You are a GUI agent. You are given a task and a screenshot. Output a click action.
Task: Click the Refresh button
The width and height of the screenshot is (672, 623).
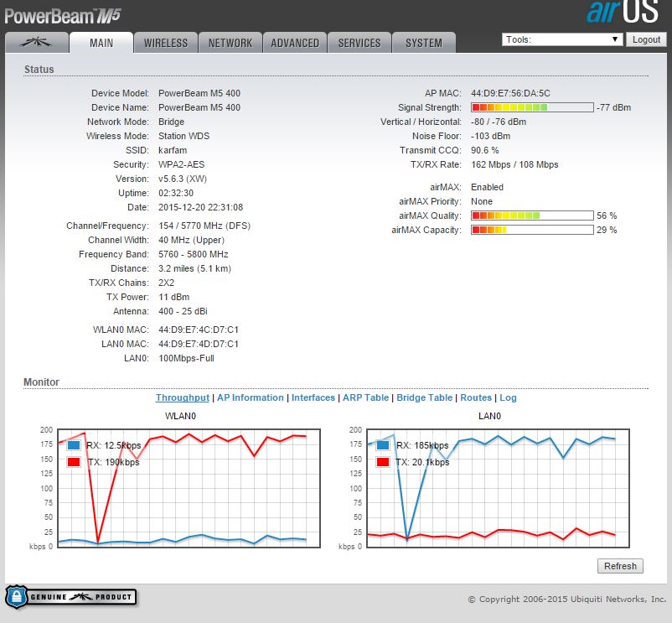point(620,566)
